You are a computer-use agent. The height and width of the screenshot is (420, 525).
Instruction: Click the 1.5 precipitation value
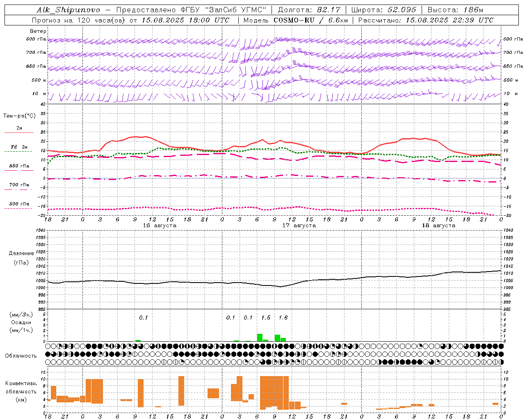point(266,317)
